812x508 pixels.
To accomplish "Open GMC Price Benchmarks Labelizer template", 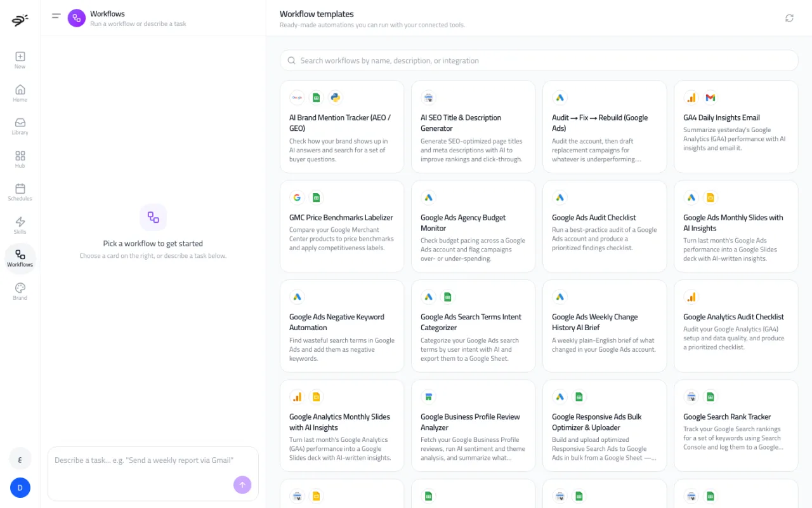I will (x=342, y=226).
